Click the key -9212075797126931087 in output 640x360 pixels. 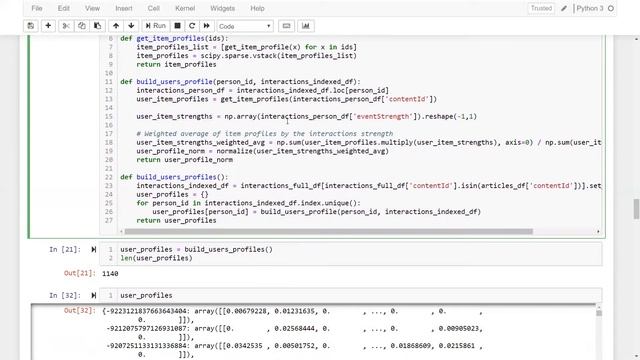click(x=147, y=329)
